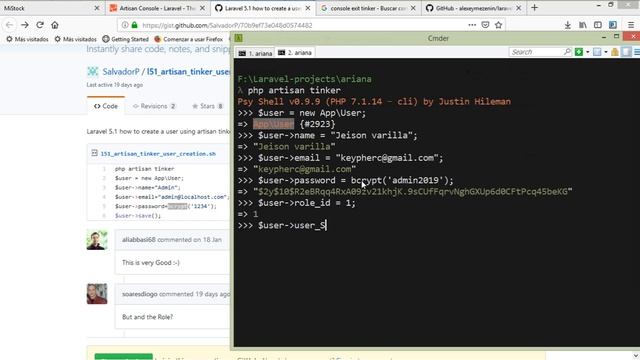Expand the dropdown next to the consoles window icon

click(606, 52)
